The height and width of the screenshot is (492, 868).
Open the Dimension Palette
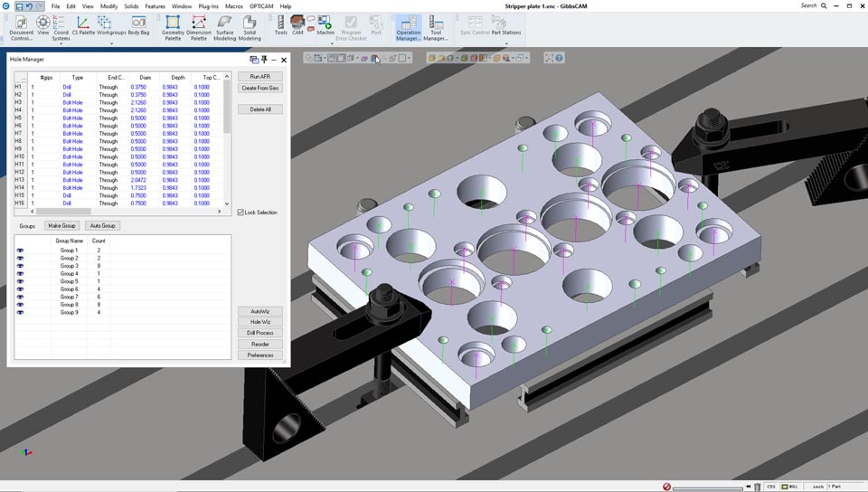click(x=199, y=26)
